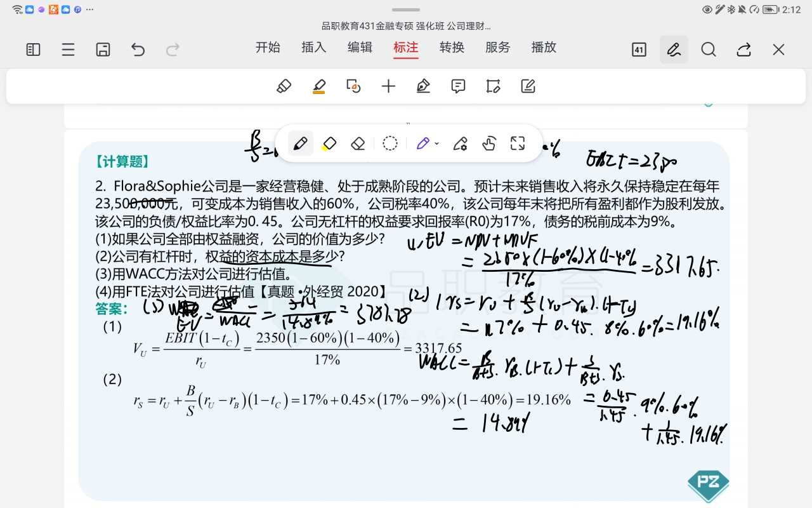The width and height of the screenshot is (812, 508).
Task: Select the 标注 tab
Action: click(406, 48)
